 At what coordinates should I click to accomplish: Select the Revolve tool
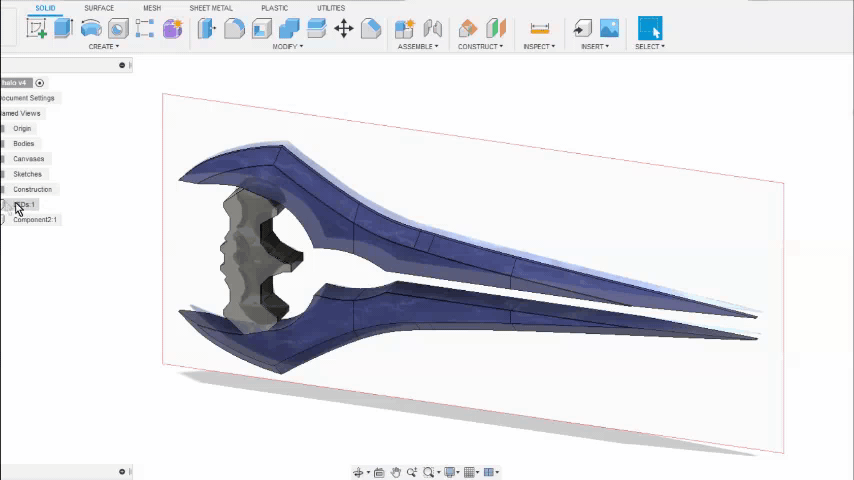91,28
